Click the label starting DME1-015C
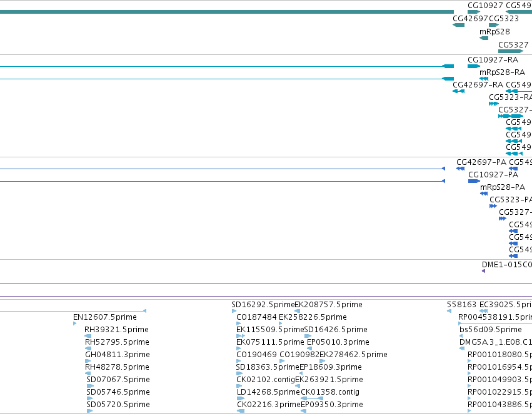Screen dimensions: 532x414 point(507,265)
